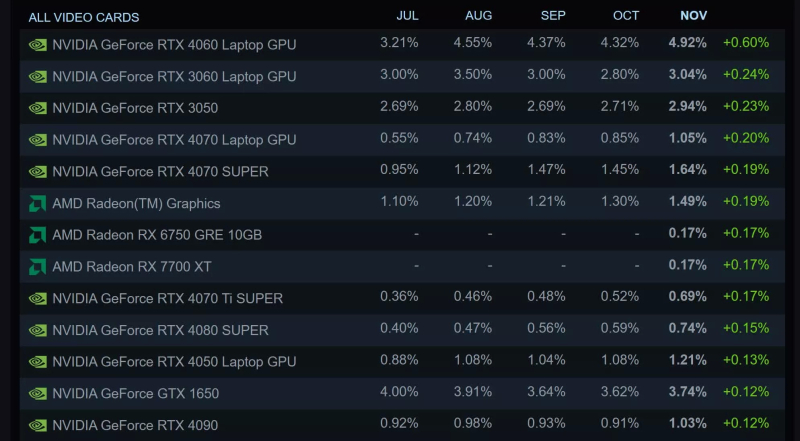Open NVIDIA GeForce RTX 3060 Laptop GPU row
The height and width of the screenshot is (441, 800).
pyautogui.click(x=174, y=77)
